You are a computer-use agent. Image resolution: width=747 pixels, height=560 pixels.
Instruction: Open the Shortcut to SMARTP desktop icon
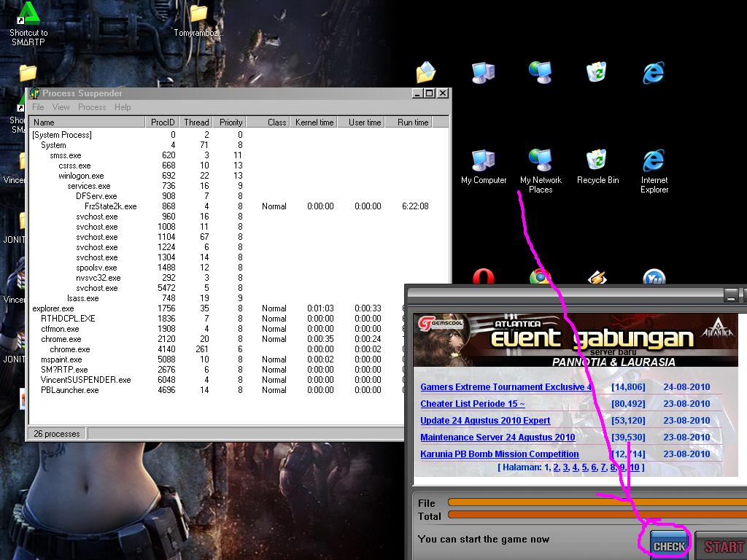point(28,24)
